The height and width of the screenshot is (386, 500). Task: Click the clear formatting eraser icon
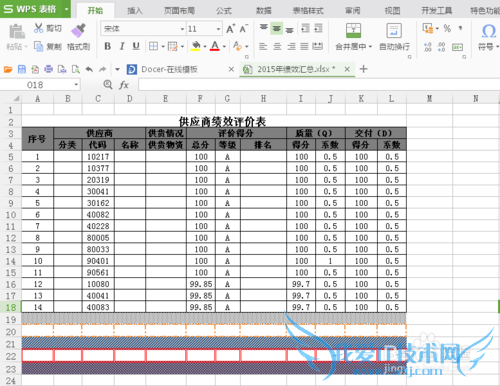(x=237, y=46)
